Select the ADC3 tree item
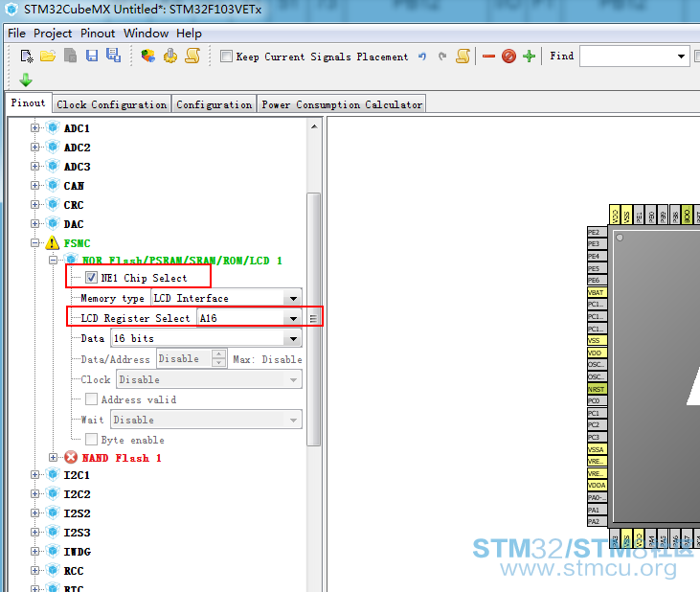The height and width of the screenshot is (592, 700). point(77,167)
